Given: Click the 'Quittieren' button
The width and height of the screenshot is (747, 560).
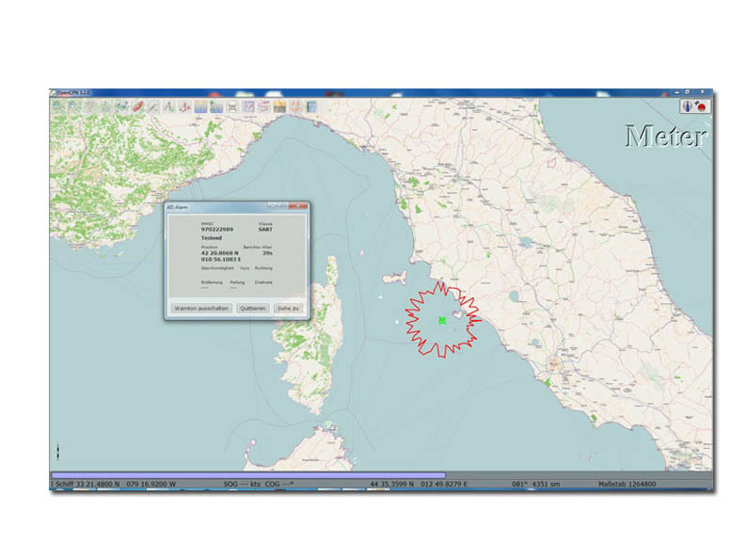Looking at the screenshot, I should click(x=252, y=308).
